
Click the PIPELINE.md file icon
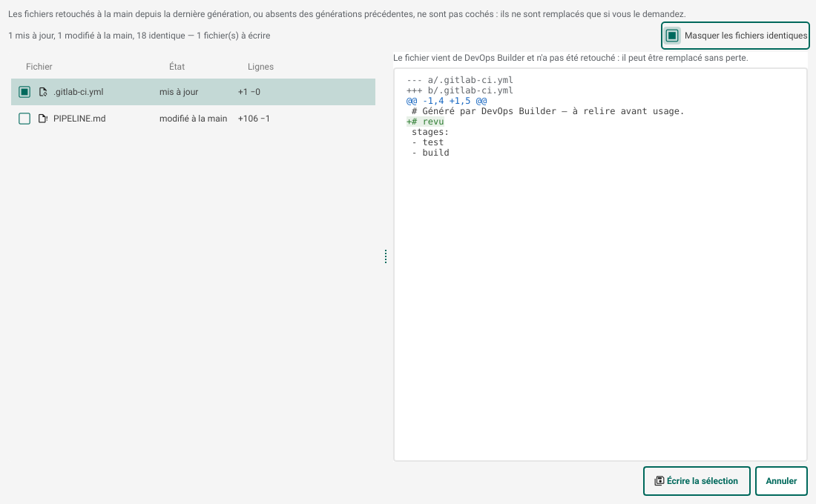click(43, 119)
